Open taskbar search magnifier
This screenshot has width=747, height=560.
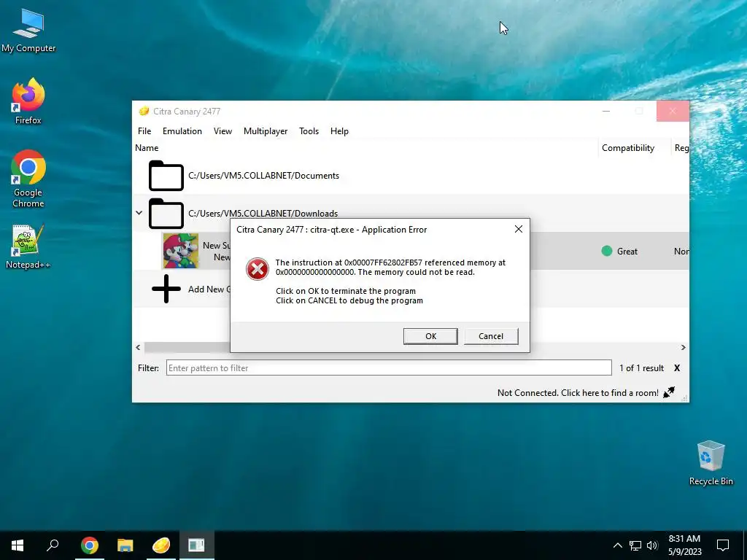(53, 545)
